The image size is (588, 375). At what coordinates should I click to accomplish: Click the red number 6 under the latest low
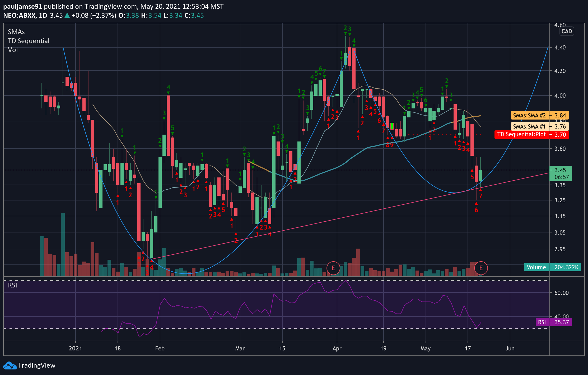476,210
